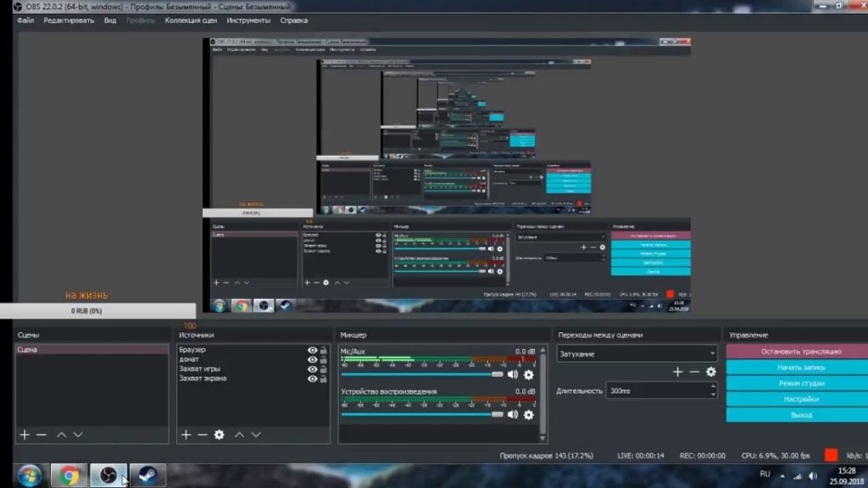Viewport: 868px width, 488px height.
Task: Open source properties gear icon
Action: click(x=220, y=435)
